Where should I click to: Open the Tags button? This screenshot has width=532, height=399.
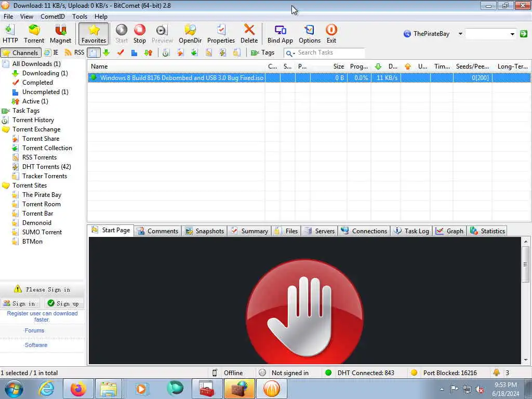coord(262,52)
